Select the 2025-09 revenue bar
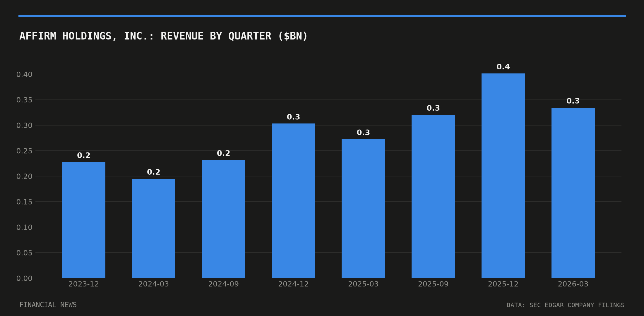644x316 pixels. (433, 196)
